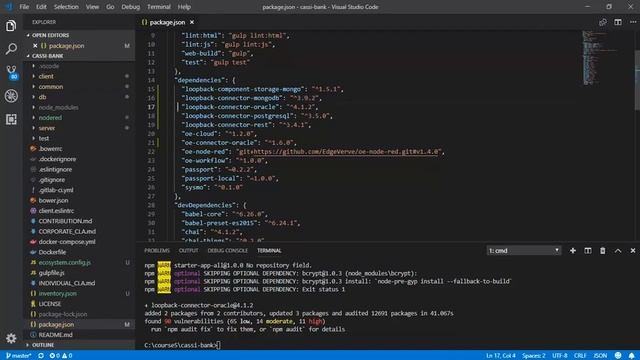This screenshot has height=360, width=640.
Task: Open the View menu
Action: click(92, 7)
